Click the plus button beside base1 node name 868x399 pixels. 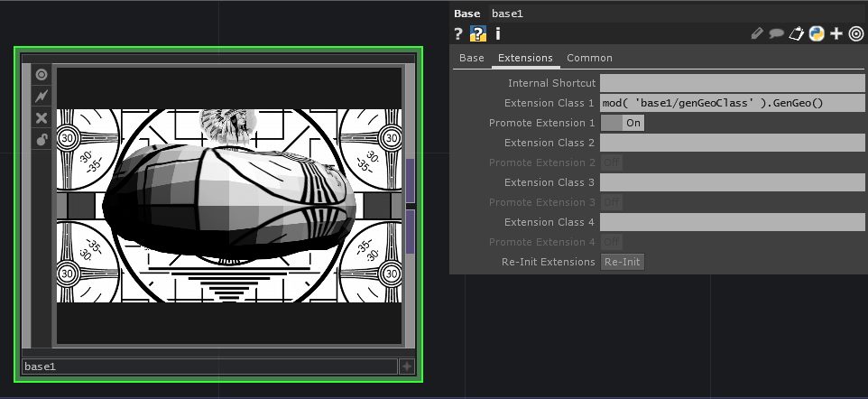(x=407, y=367)
